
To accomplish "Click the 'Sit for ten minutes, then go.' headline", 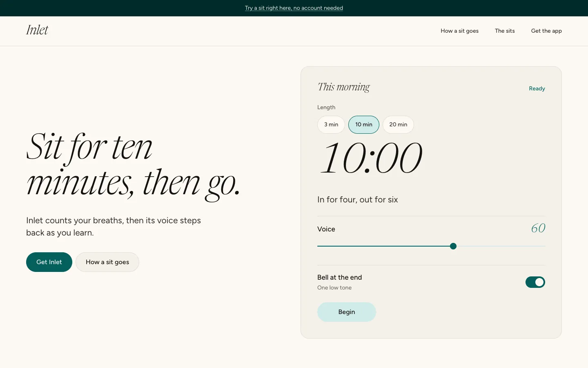I will (x=133, y=166).
